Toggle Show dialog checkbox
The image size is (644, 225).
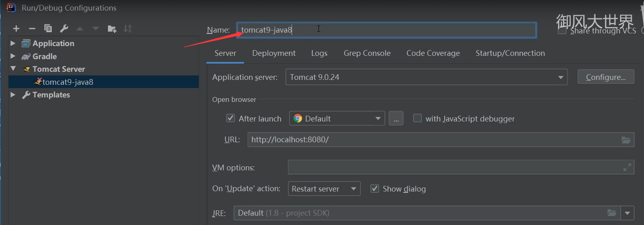(374, 189)
